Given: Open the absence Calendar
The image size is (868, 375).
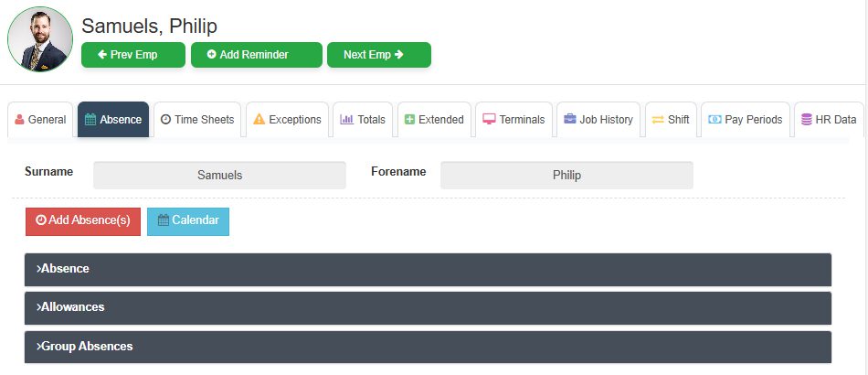Looking at the screenshot, I should [x=188, y=220].
